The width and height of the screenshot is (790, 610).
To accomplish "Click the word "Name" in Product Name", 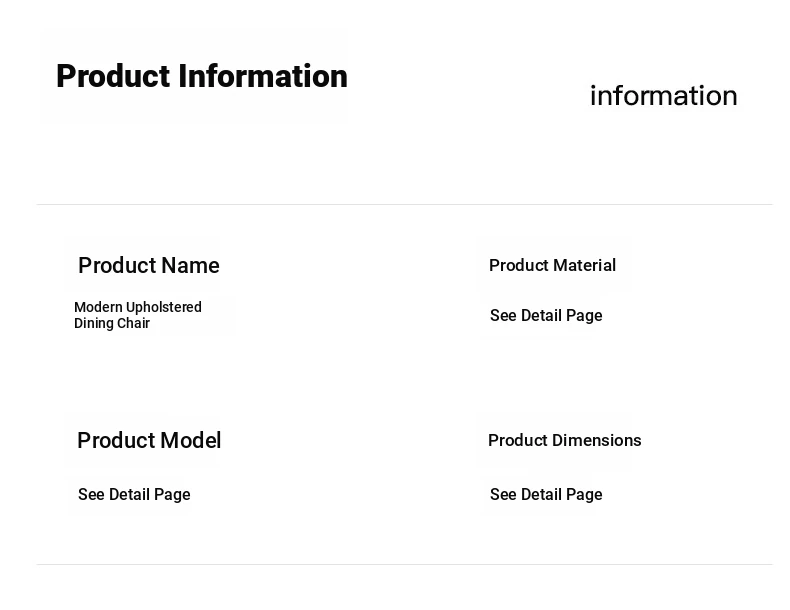I will point(190,266).
